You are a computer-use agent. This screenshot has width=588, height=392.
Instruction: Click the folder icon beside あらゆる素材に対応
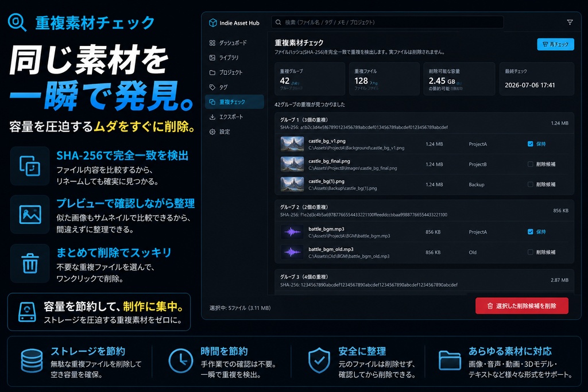(450, 360)
